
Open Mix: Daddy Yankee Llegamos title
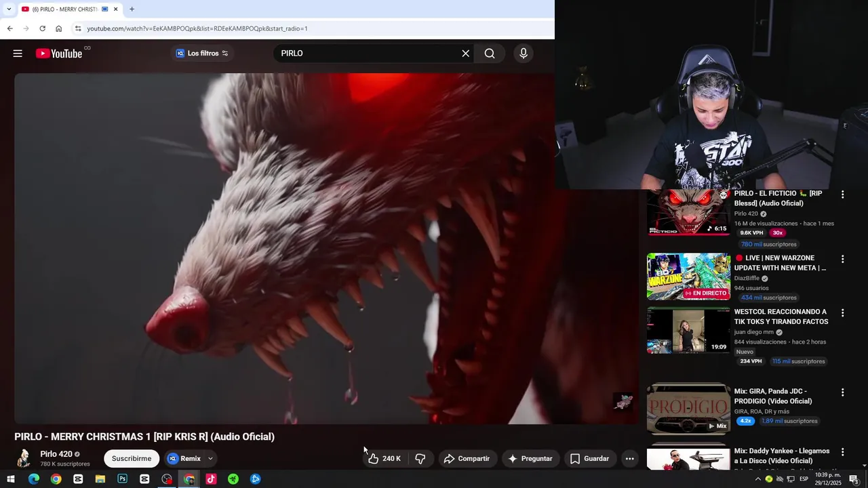[782, 456]
